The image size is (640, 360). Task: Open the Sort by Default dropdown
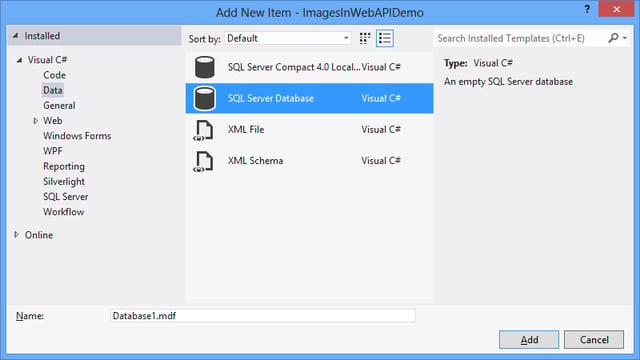click(x=288, y=38)
